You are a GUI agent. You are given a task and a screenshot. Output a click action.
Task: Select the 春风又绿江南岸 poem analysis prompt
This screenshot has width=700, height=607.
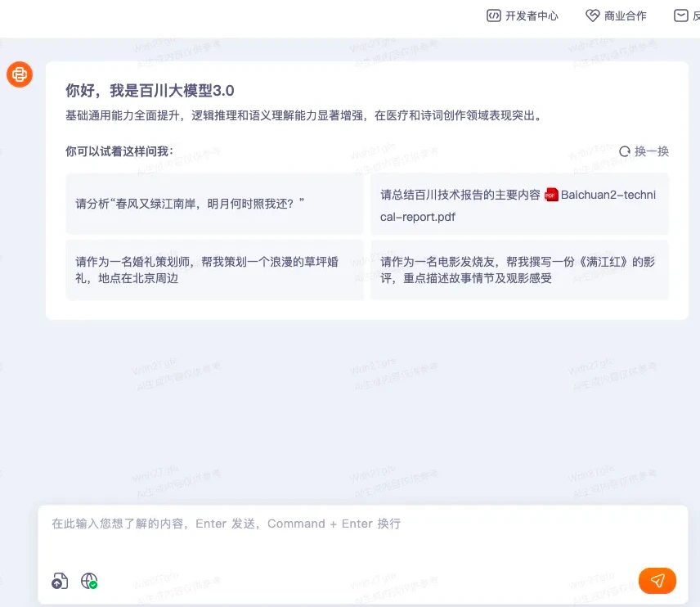coord(215,204)
